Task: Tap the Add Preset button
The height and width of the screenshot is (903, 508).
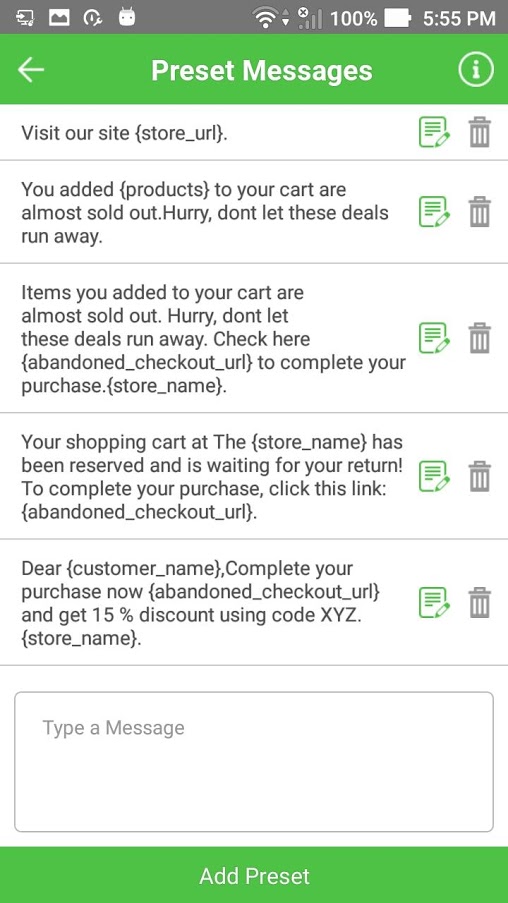Action: tap(254, 875)
